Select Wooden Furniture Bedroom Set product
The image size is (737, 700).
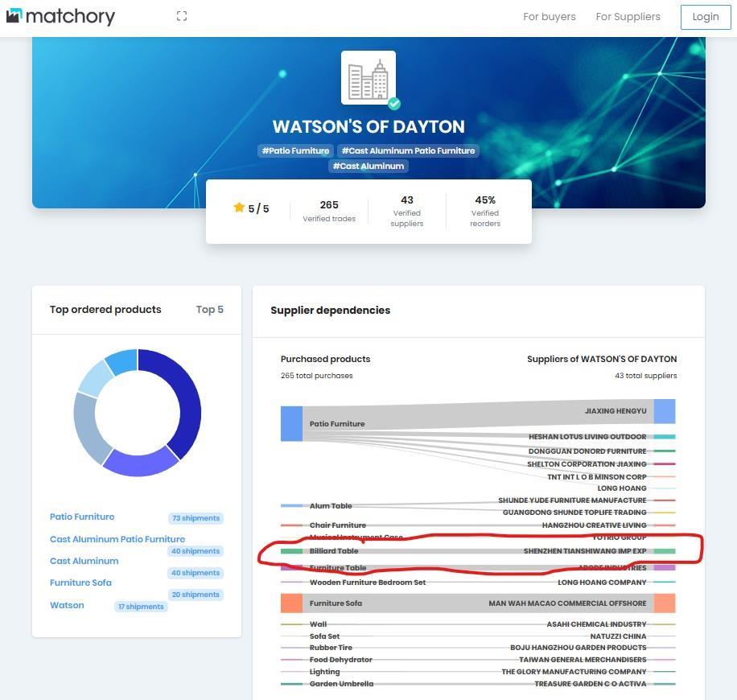(x=368, y=583)
